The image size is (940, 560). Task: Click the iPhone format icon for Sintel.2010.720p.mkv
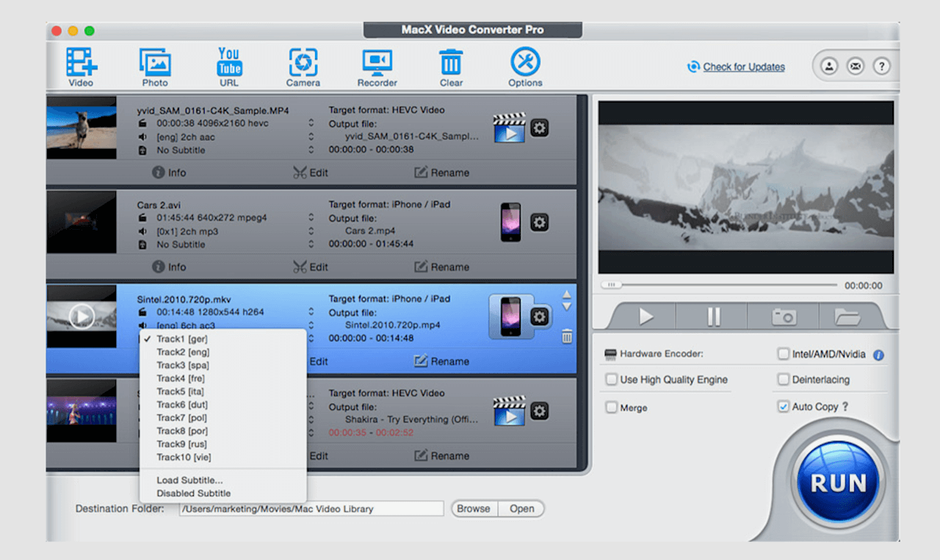tap(510, 317)
